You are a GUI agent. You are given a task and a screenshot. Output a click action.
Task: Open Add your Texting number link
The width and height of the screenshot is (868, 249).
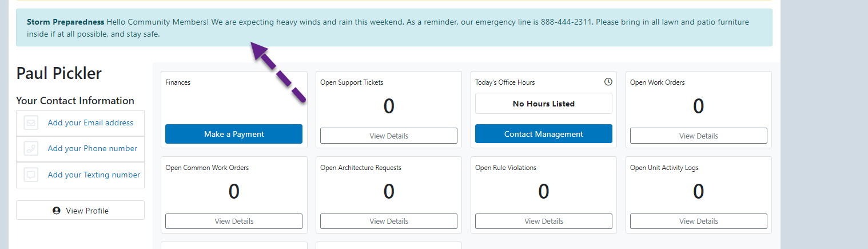pos(94,175)
